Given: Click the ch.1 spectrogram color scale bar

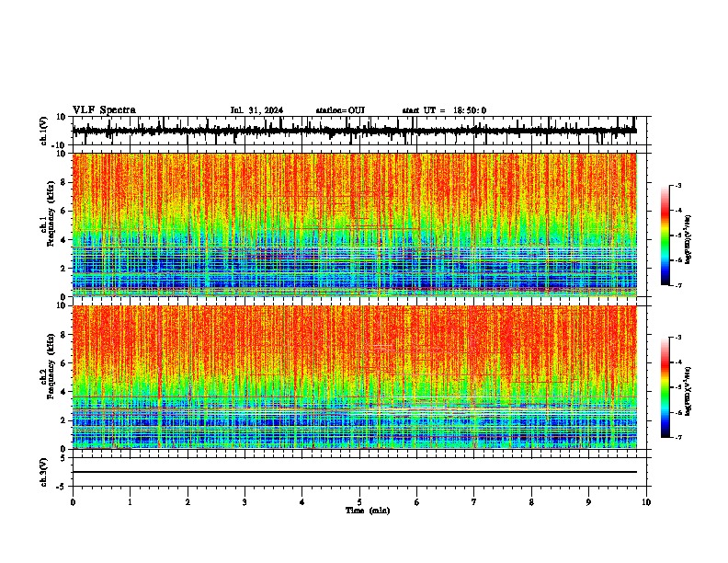Looking at the screenshot, I should 665,236.
